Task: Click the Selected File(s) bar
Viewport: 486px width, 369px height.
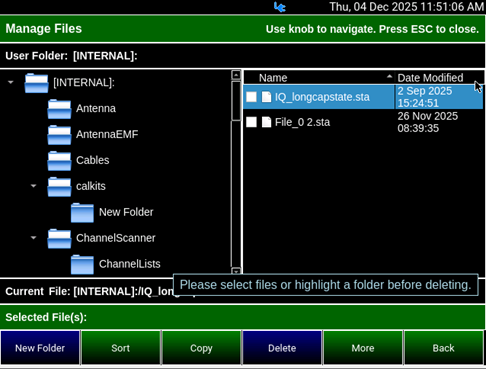Action: pyautogui.click(x=243, y=317)
